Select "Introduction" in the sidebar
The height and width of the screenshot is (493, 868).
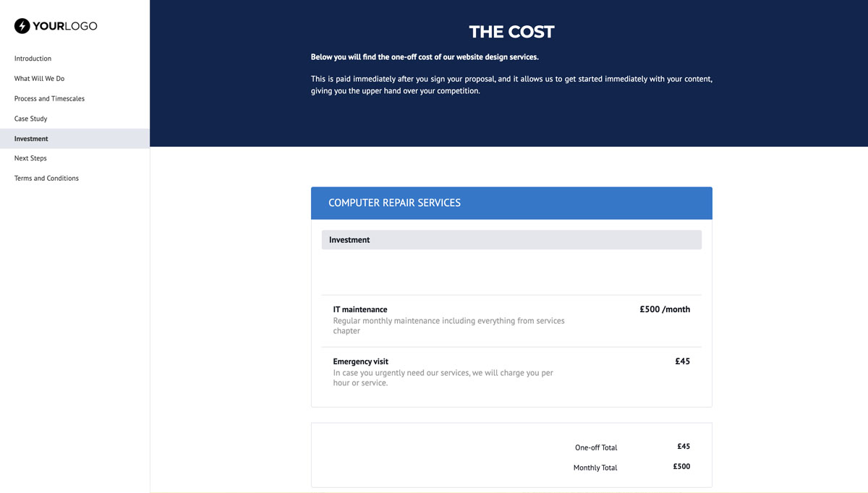[33, 58]
